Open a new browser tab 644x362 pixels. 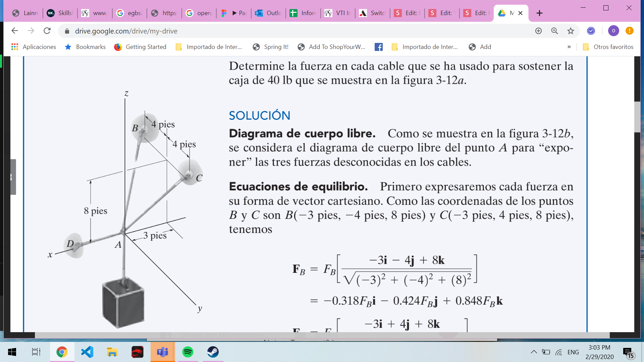coord(539,13)
